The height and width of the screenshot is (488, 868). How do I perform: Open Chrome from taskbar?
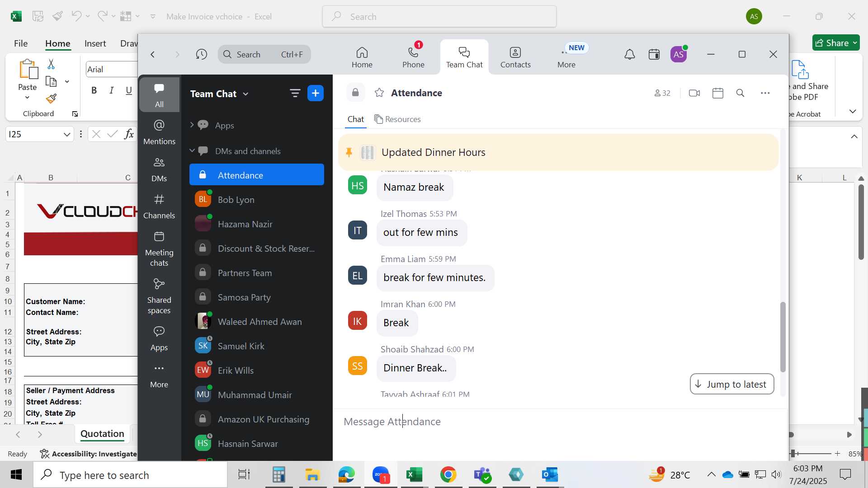click(448, 475)
